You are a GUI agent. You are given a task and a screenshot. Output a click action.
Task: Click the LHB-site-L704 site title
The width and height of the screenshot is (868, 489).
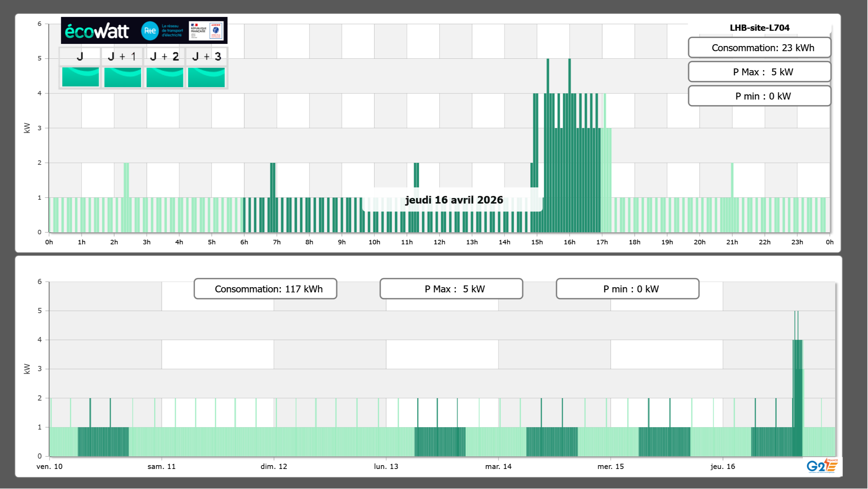759,28
